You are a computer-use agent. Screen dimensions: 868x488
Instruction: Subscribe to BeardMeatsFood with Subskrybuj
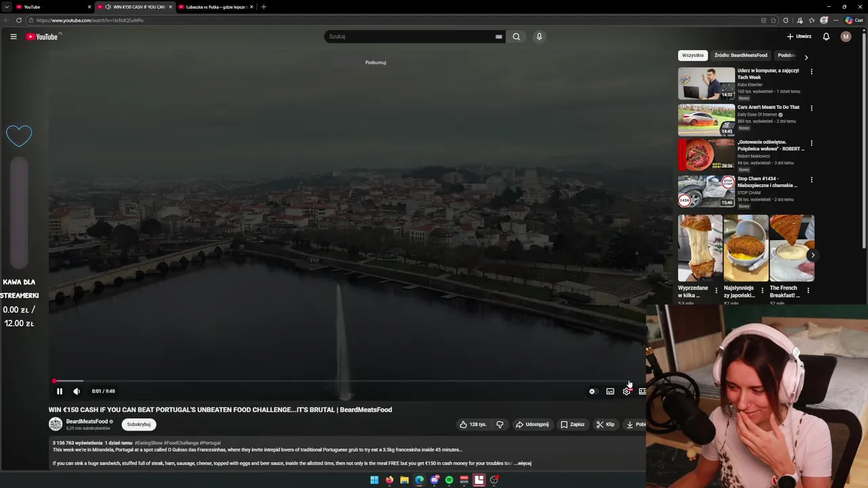(139, 424)
